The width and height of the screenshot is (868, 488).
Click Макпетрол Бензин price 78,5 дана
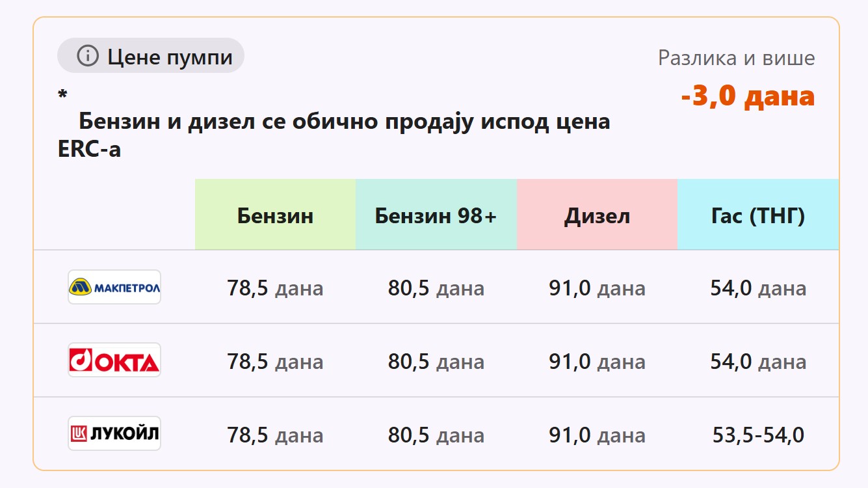275,288
